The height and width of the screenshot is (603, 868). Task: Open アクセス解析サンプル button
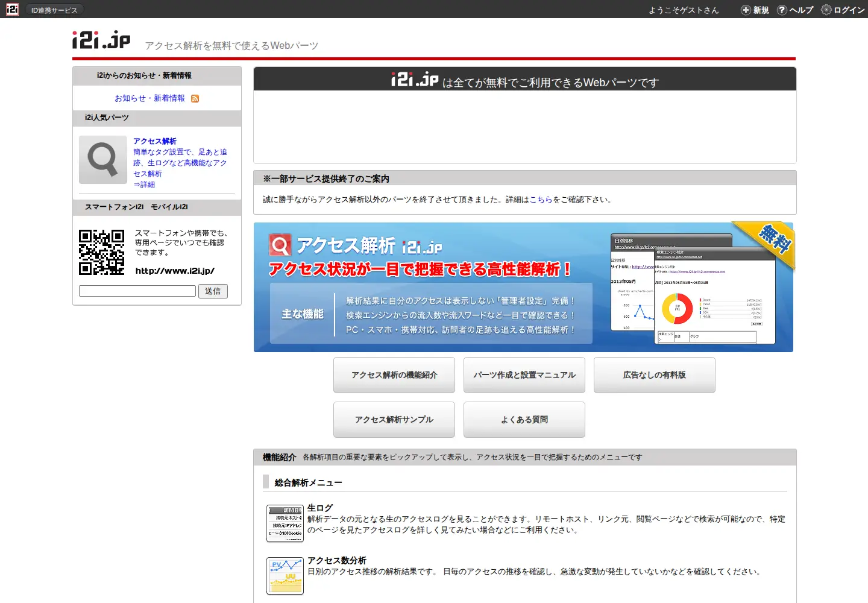point(394,420)
